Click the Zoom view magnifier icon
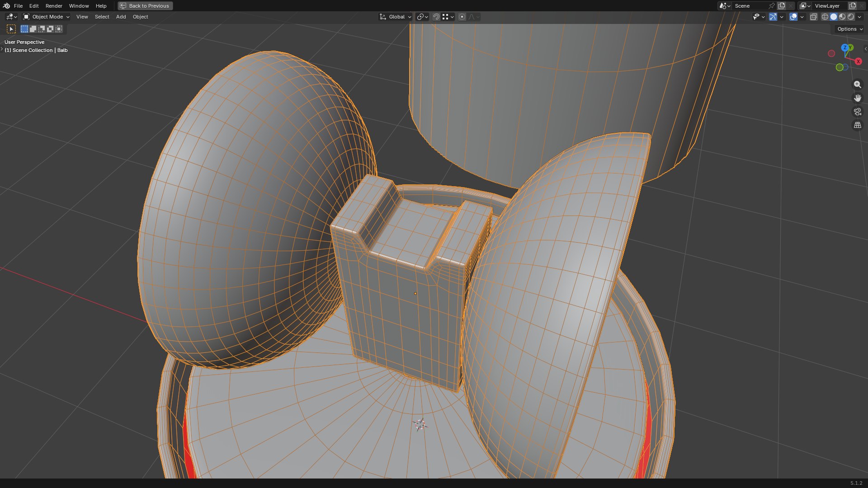This screenshot has height=488, width=868. pos(857,84)
